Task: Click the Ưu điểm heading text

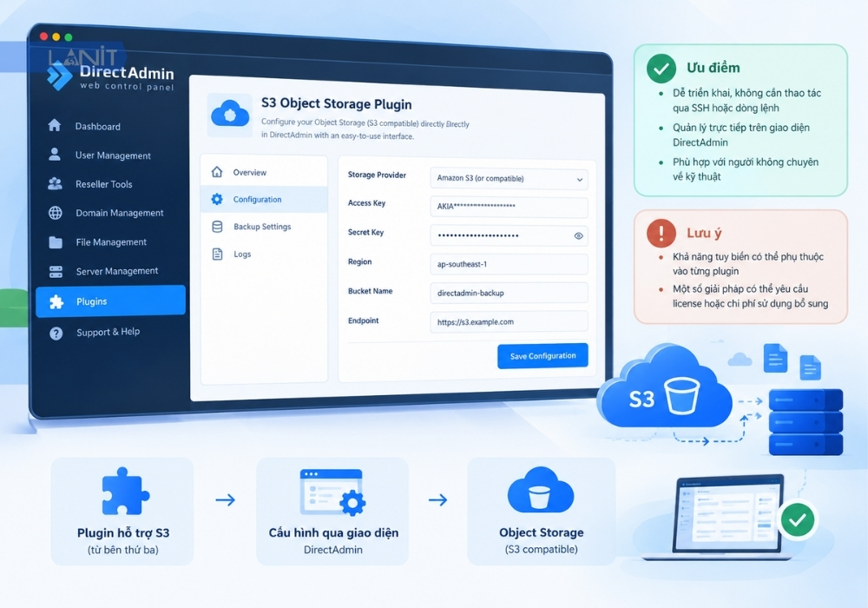Action: pyautogui.click(x=713, y=68)
